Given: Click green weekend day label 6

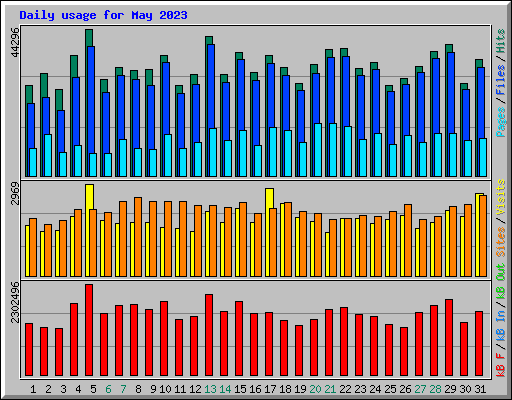Looking at the screenshot, I should [x=108, y=389].
